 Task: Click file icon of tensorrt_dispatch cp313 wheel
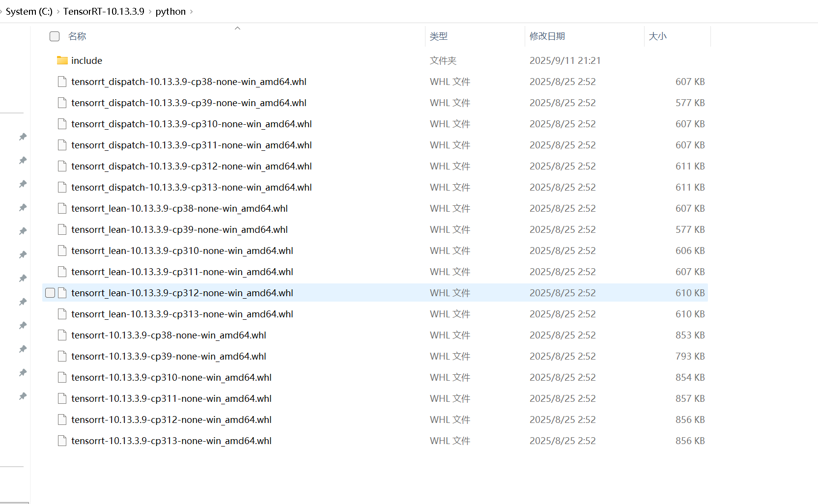click(x=62, y=187)
